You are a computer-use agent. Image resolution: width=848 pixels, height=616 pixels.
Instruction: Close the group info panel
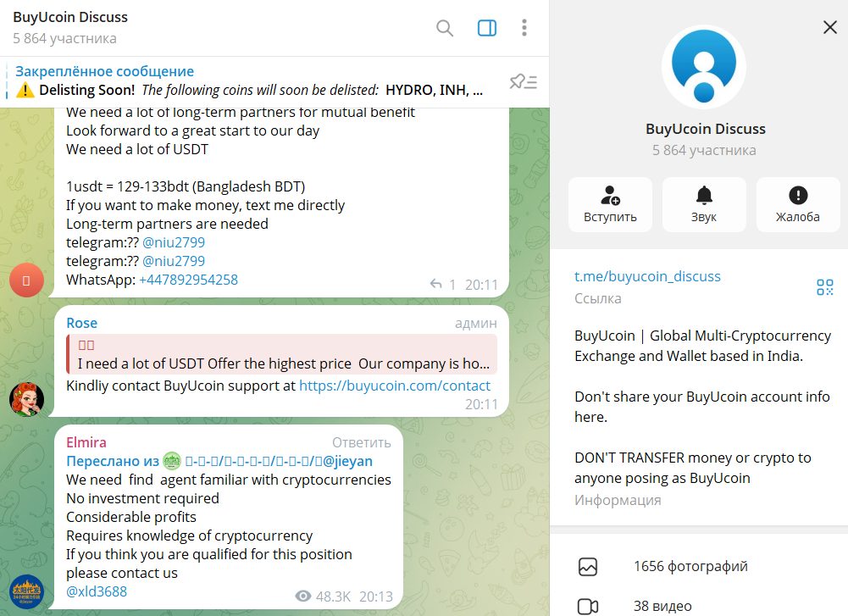point(830,27)
